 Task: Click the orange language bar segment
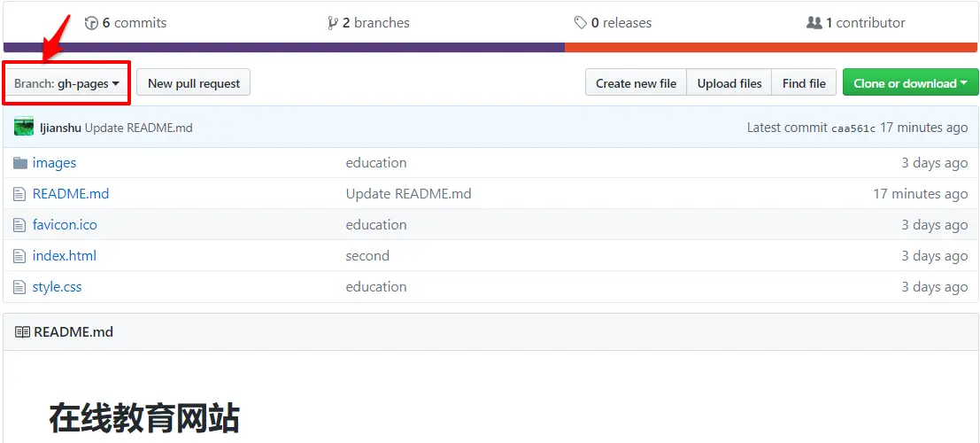pos(771,48)
